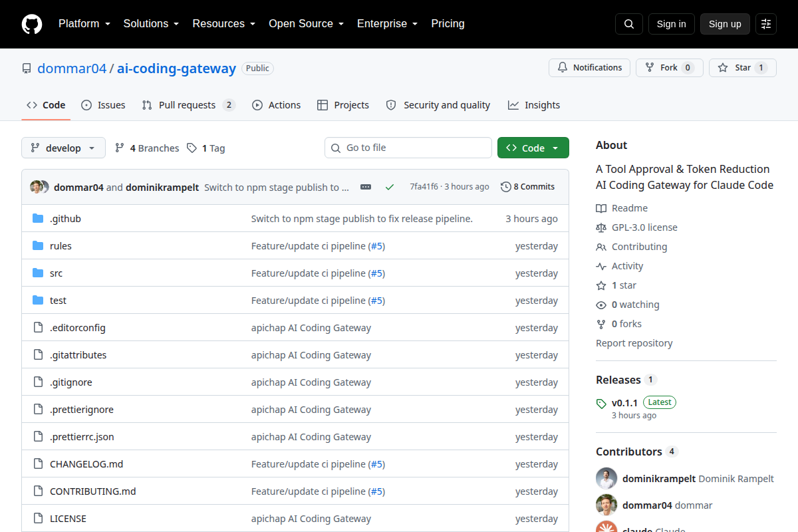Open the dommar04 owner link
This screenshot has height=532, width=798.
72,68
